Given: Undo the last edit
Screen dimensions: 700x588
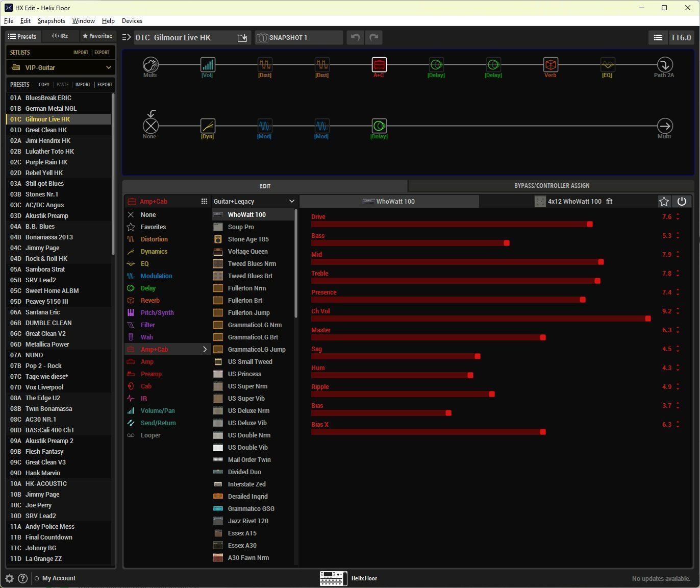Looking at the screenshot, I should point(355,37).
